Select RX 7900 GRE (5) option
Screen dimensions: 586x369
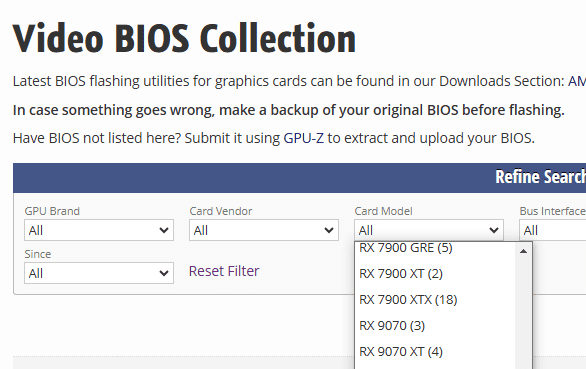pos(435,248)
